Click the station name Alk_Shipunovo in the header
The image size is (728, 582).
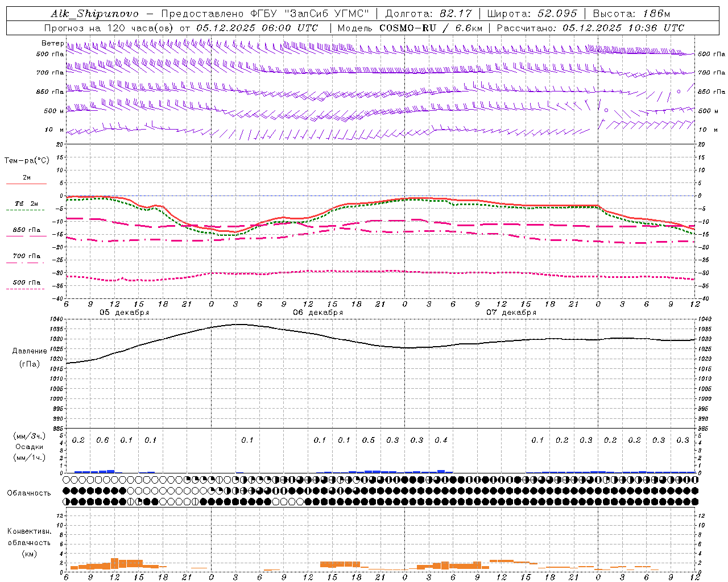coord(94,14)
